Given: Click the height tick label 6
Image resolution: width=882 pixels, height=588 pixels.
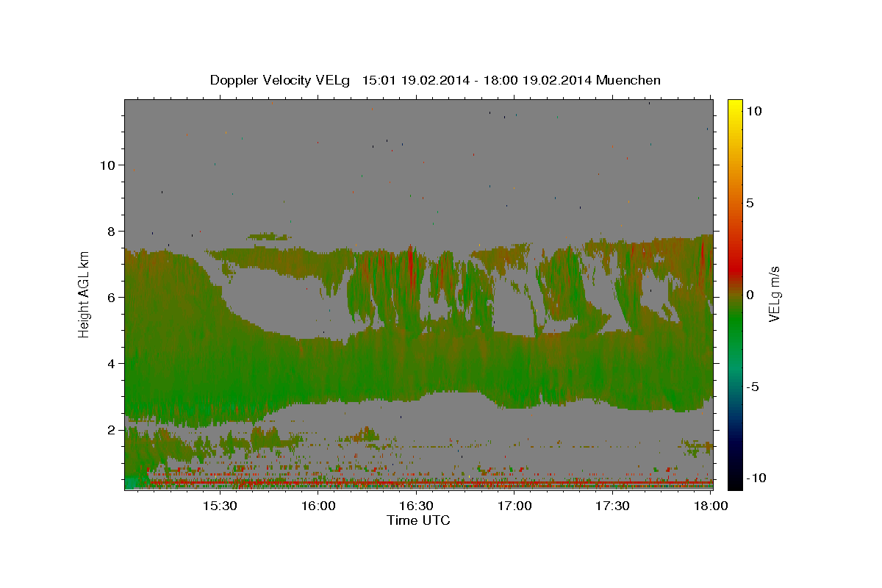Looking at the screenshot, I should [x=112, y=297].
